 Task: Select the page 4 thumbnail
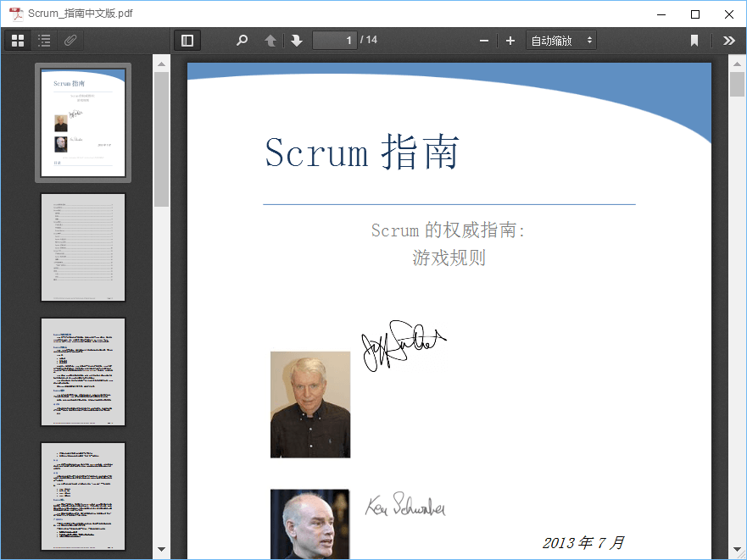click(x=83, y=496)
